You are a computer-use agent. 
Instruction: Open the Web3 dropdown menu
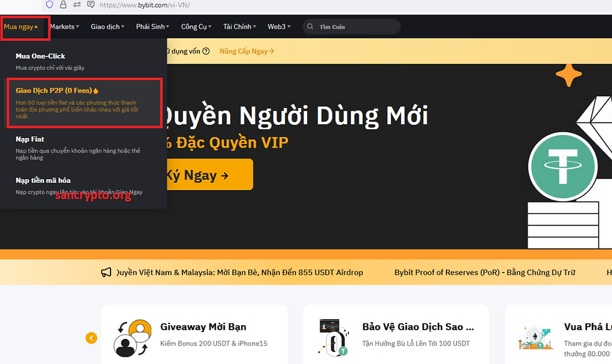tap(279, 26)
